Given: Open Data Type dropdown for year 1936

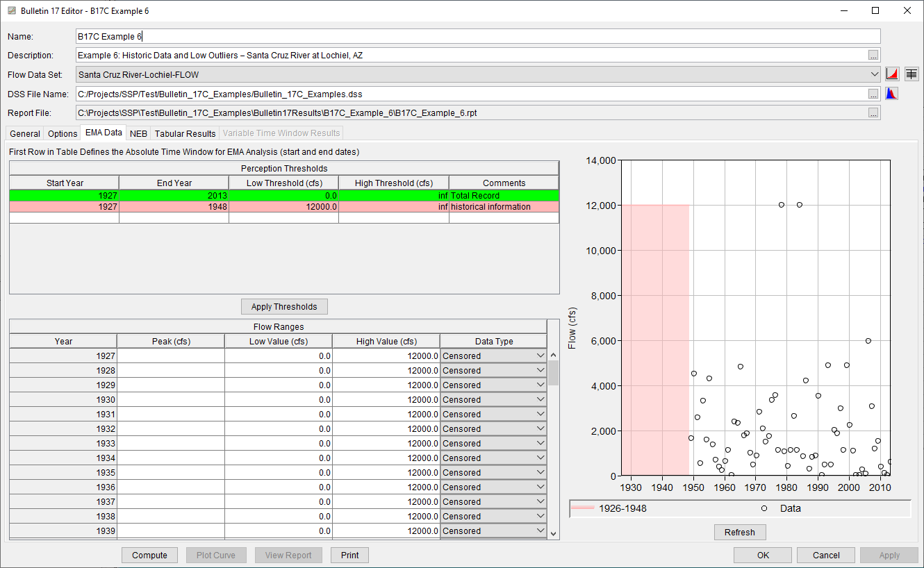Looking at the screenshot, I should 541,487.
